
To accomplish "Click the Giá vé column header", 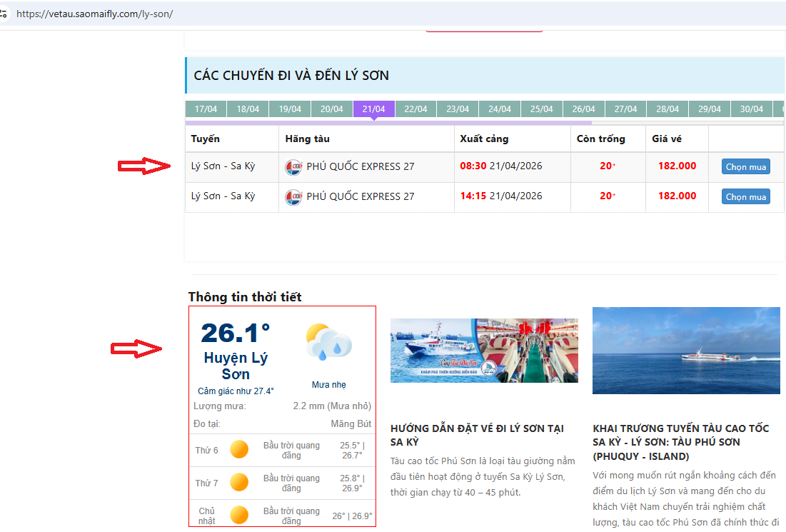I will (x=667, y=139).
